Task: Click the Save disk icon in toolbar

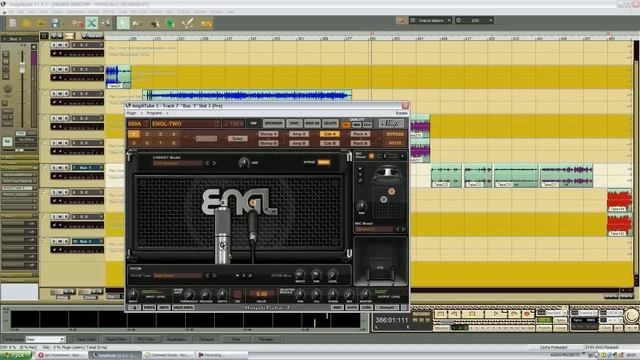Action: tap(55, 23)
